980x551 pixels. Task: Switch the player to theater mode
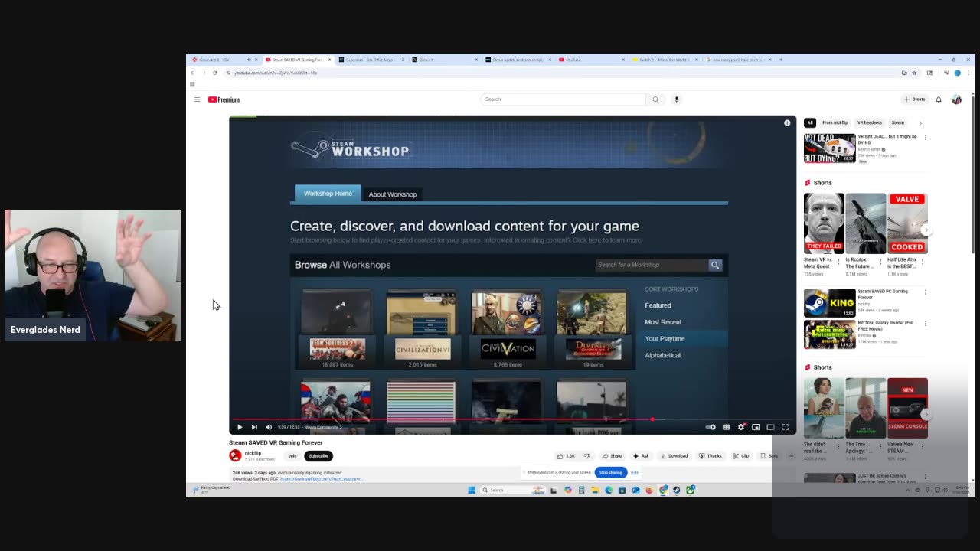(x=770, y=427)
